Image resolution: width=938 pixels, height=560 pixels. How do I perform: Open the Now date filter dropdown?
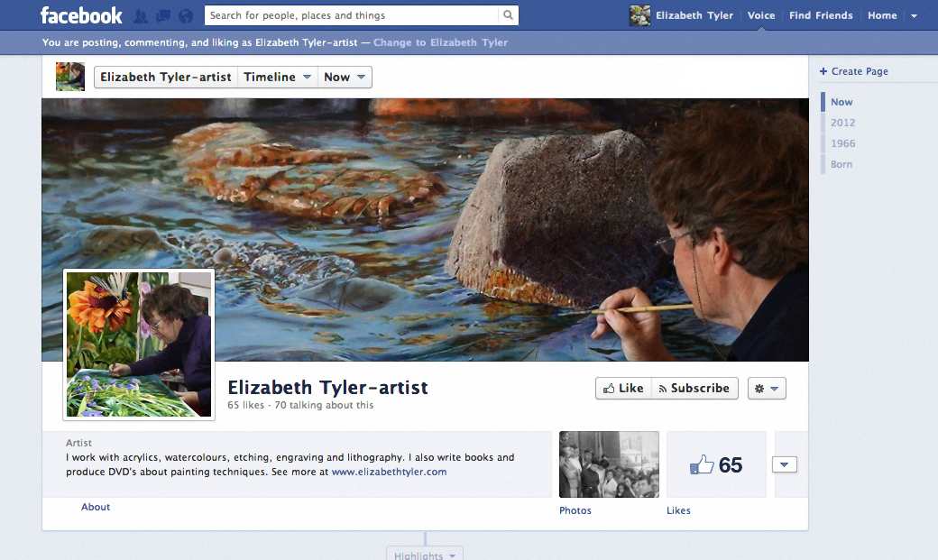pyautogui.click(x=345, y=77)
